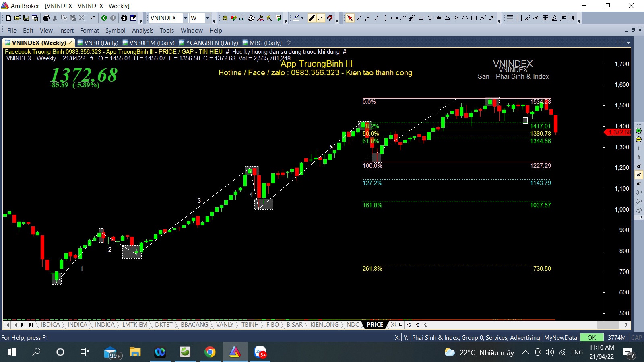Go back with the green arrow icon

[x=104, y=18]
